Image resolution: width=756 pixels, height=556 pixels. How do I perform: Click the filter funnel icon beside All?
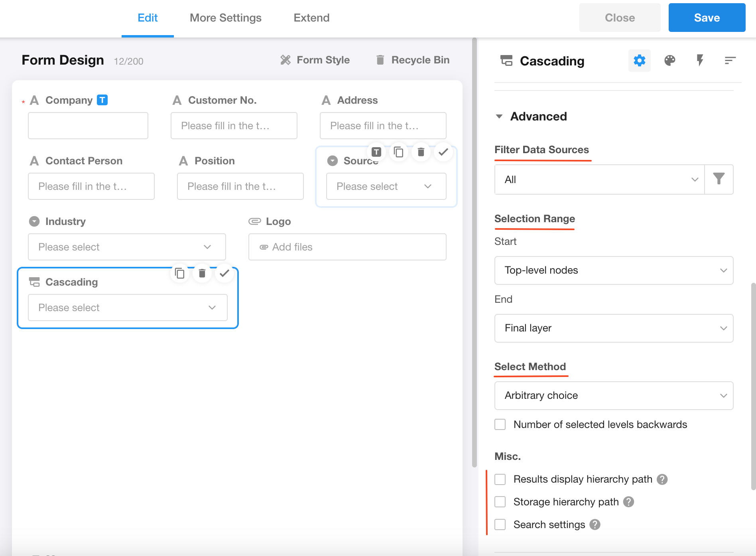tap(719, 179)
